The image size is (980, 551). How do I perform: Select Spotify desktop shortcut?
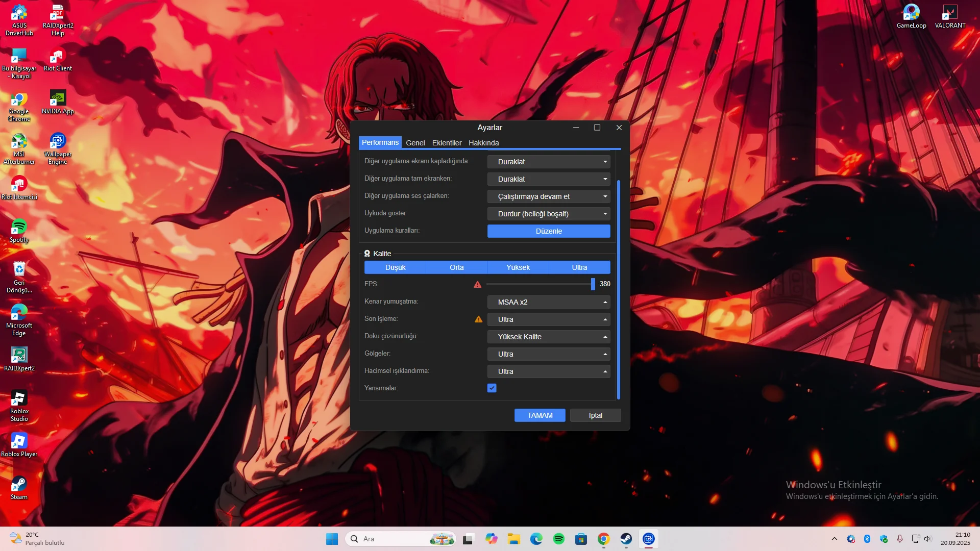point(19,231)
